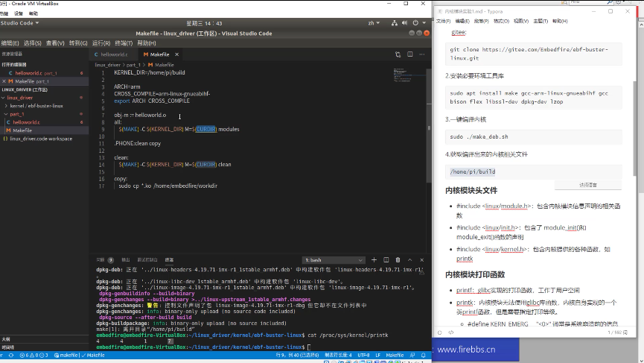Image resolution: width=644 pixels, height=363 pixels.
Task: Open linux_driver.code-workspace file
Action: tap(41, 139)
